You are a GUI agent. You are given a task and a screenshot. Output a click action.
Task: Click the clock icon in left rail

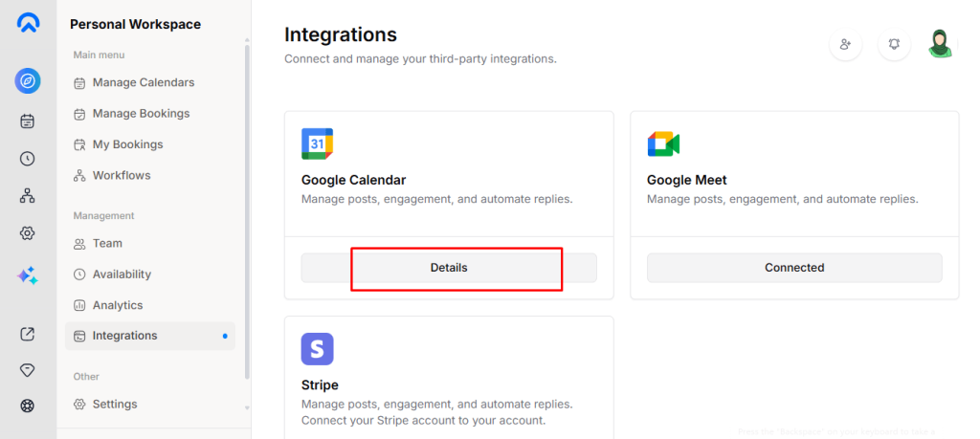(28, 159)
